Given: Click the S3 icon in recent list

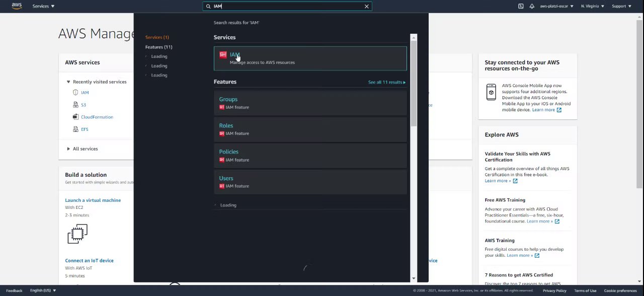Looking at the screenshot, I should pos(75,105).
